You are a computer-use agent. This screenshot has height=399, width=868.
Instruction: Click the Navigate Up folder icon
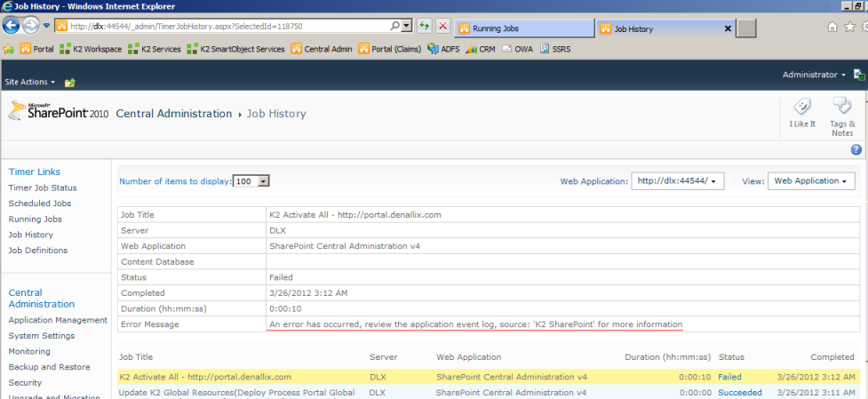click(69, 83)
